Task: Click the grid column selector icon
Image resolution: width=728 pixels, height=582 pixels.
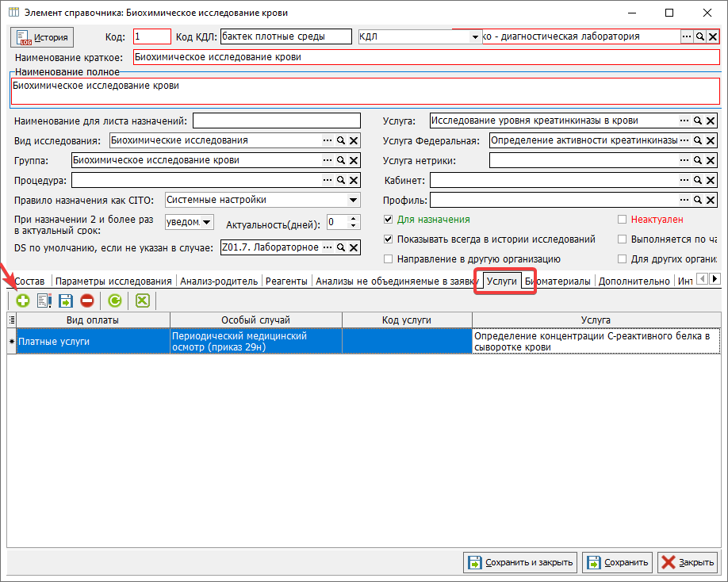Action: [x=12, y=320]
